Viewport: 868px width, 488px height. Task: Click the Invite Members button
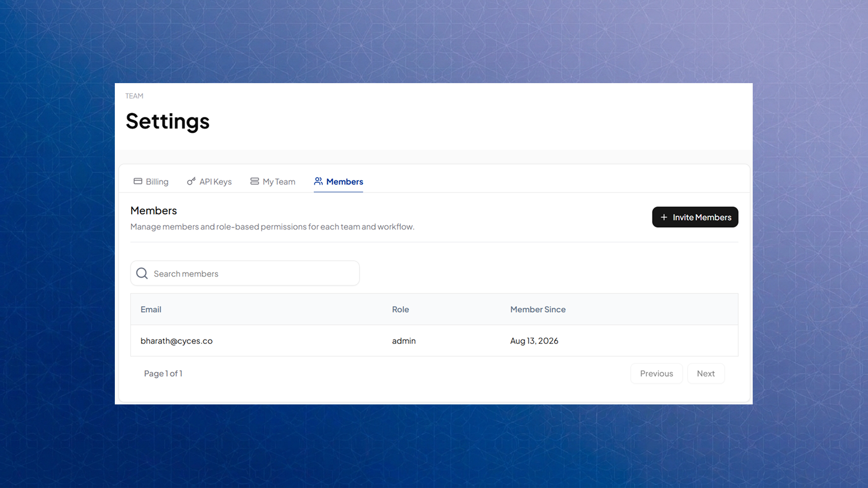[x=695, y=217]
